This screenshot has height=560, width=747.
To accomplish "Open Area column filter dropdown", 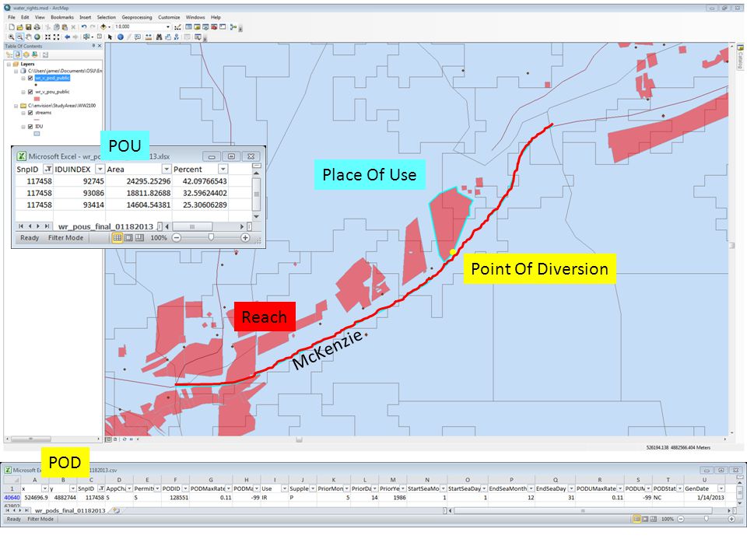I will tap(167, 169).
